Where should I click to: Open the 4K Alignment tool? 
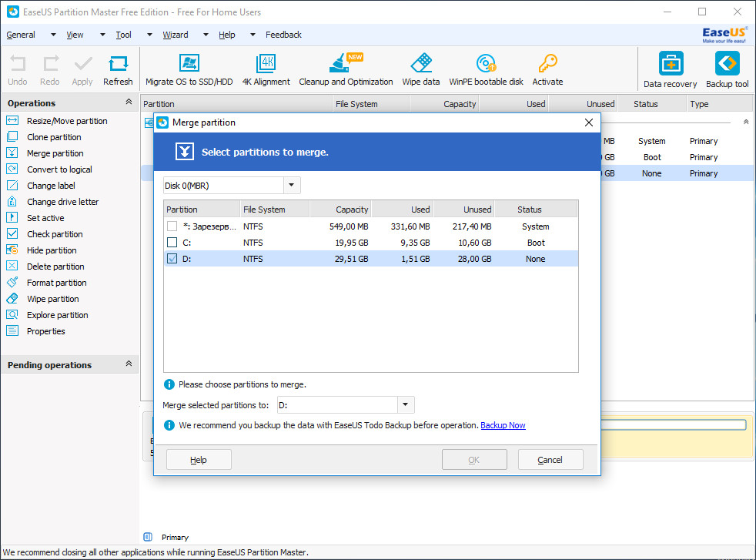click(x=266, y=70)
